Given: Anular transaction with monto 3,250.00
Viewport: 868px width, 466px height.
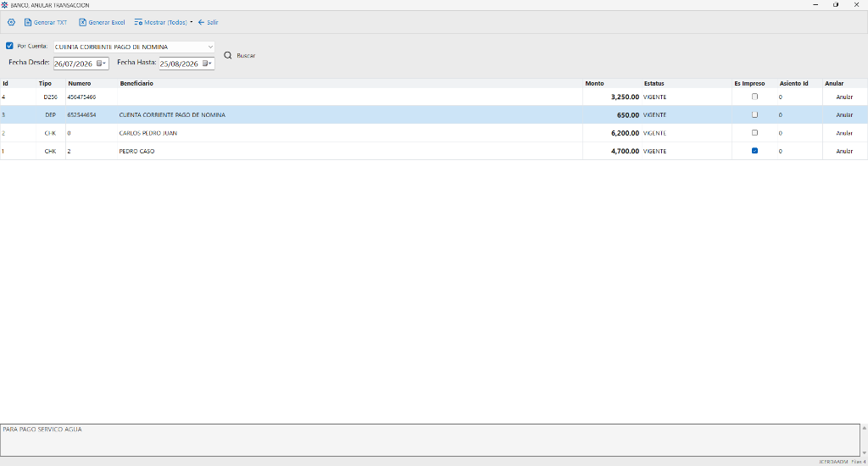Looking at the screenshot, I should tap(844, 97).
